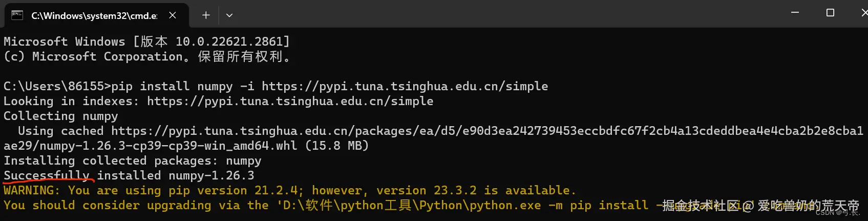This screenshot has width=868, height=221.
Task: Open a new terminal tab with plus
Action: [206, 15]
